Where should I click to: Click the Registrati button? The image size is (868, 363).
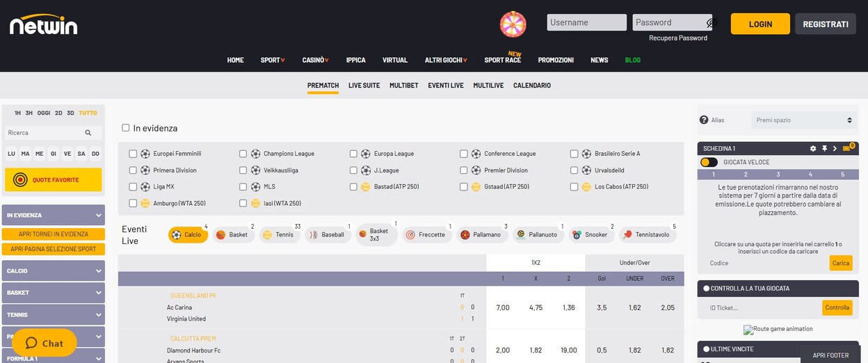point(826,24)
